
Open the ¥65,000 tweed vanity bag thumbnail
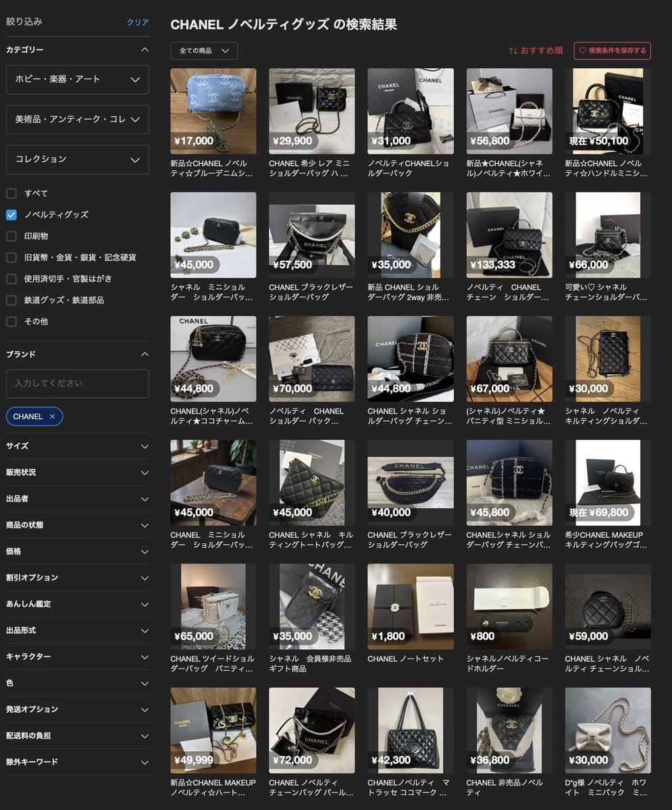(x=213, y=607)
